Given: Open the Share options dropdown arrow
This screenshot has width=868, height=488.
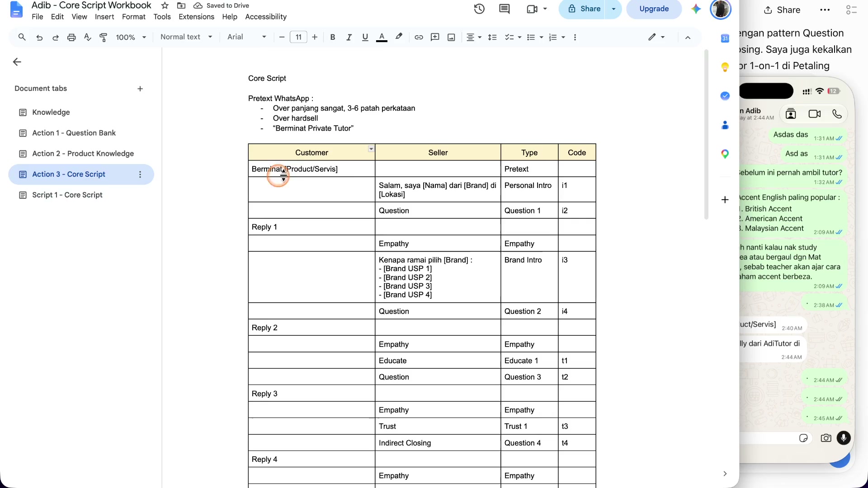Looking at the screenshot, I should [613, 9].
